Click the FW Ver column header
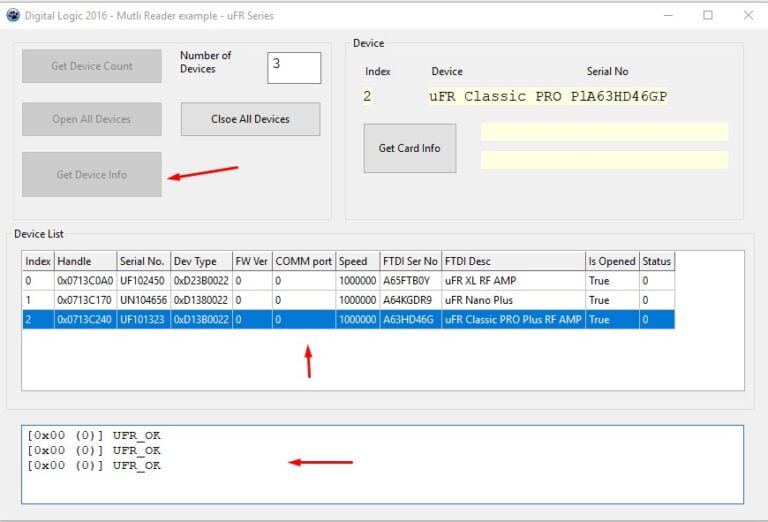The width and height of the screenshot is (768, 522). coord(252,261)
